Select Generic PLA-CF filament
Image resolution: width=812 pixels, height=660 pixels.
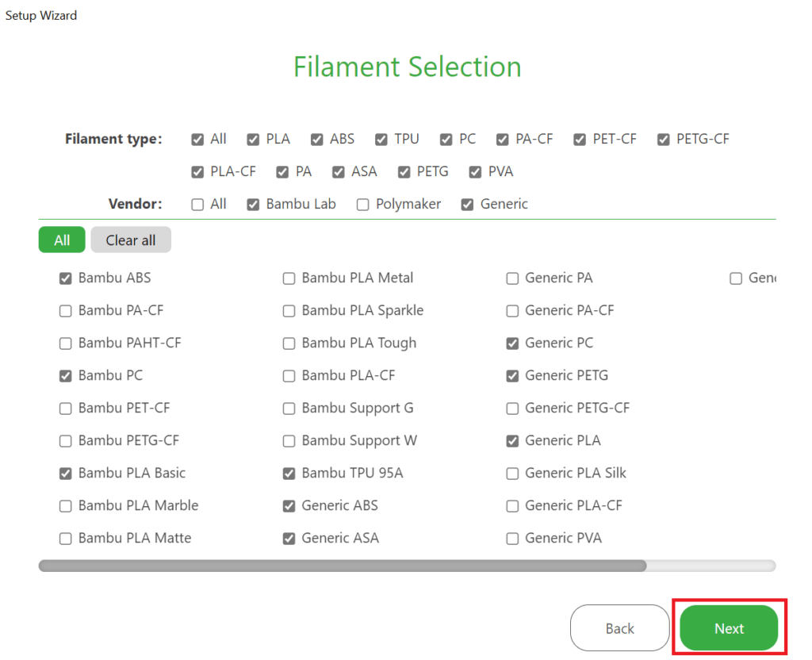[512, 506]
